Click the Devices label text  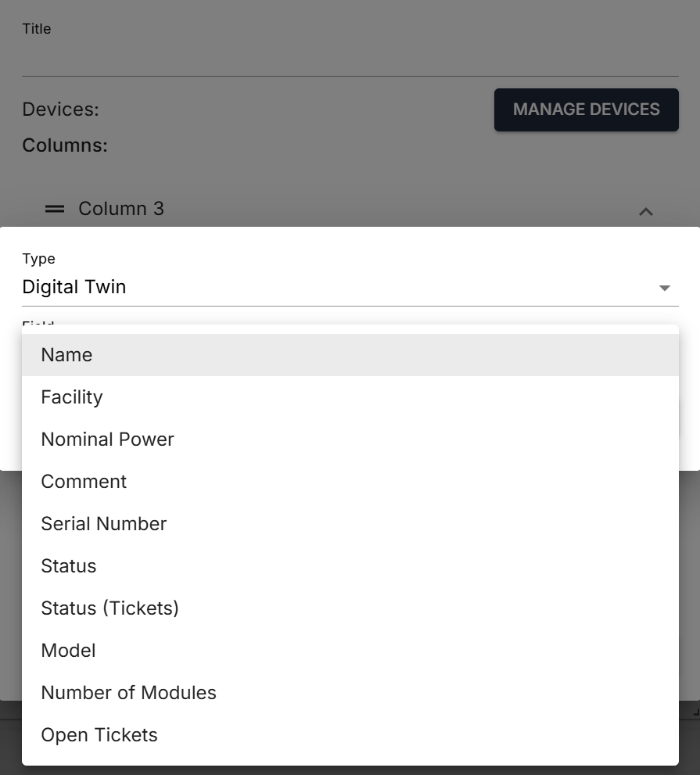[60, 109]
